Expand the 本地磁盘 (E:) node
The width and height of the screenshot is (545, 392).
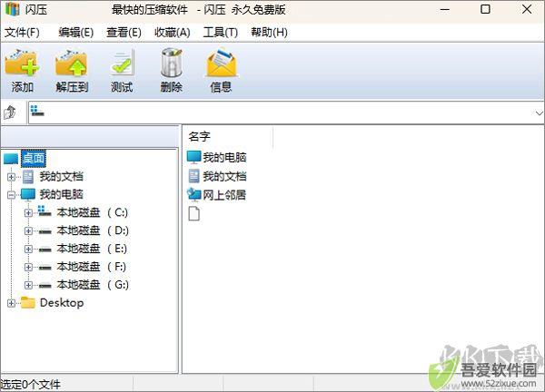pos(28,249)
